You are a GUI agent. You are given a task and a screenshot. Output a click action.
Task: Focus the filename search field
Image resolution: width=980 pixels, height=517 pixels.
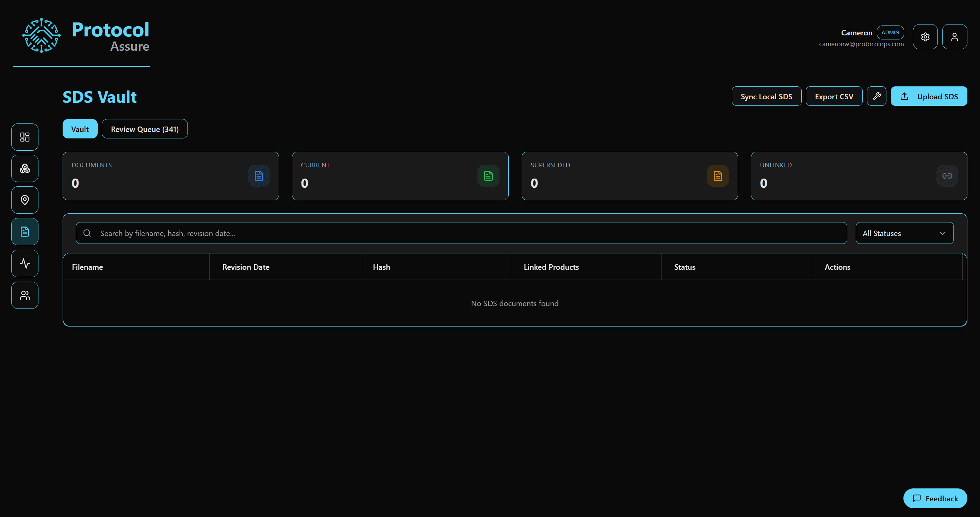461,233
